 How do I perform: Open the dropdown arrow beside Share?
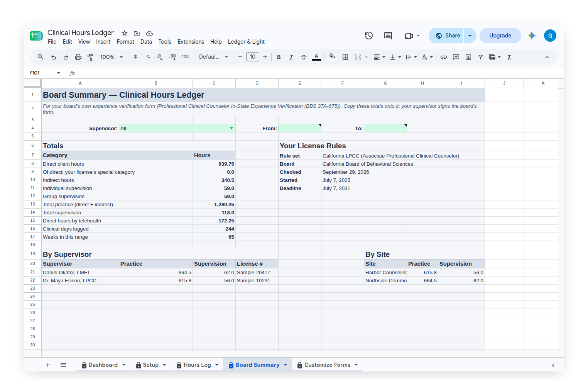[x=470, y=36]
